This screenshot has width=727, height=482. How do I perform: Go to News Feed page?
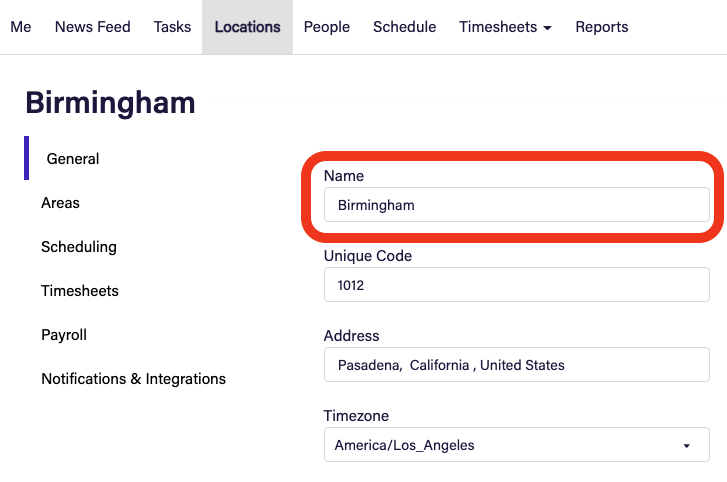click(x=93, y=27)
